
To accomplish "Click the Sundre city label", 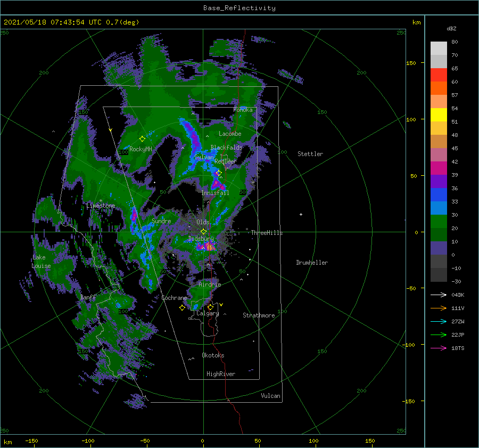I will tap(161, 221).
